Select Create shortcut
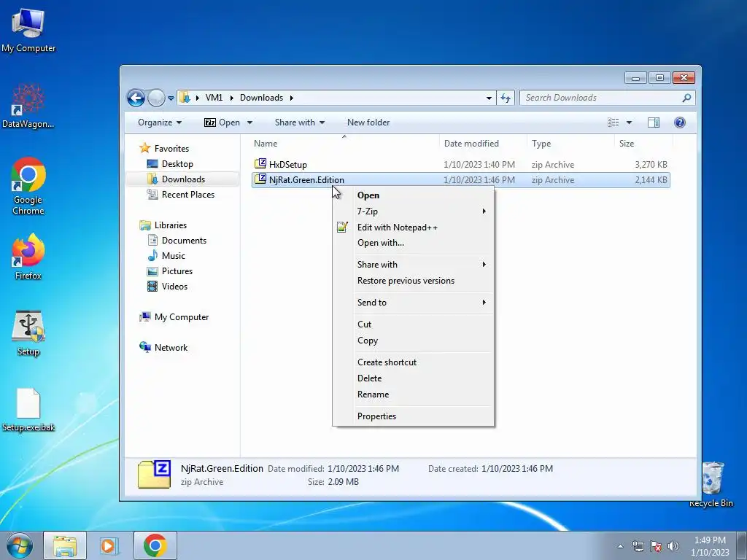 [413, 362]
